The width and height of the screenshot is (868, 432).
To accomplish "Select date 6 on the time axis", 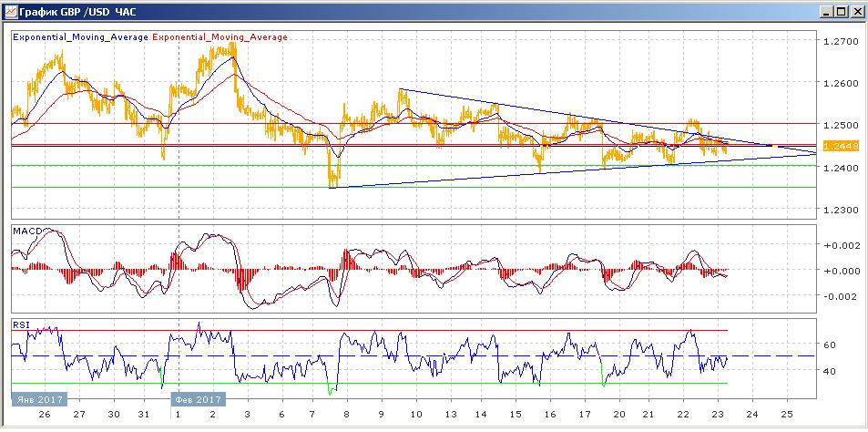I will click(282, 415).
